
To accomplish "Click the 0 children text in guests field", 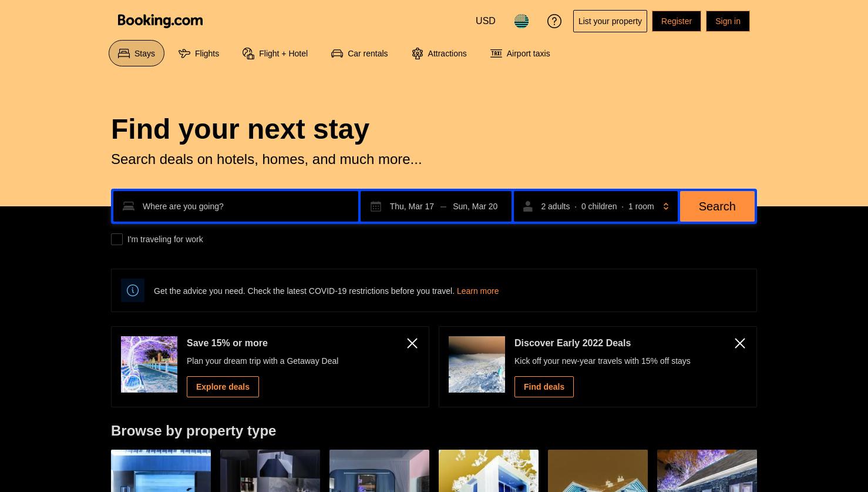I will click(x=599, y=206).
